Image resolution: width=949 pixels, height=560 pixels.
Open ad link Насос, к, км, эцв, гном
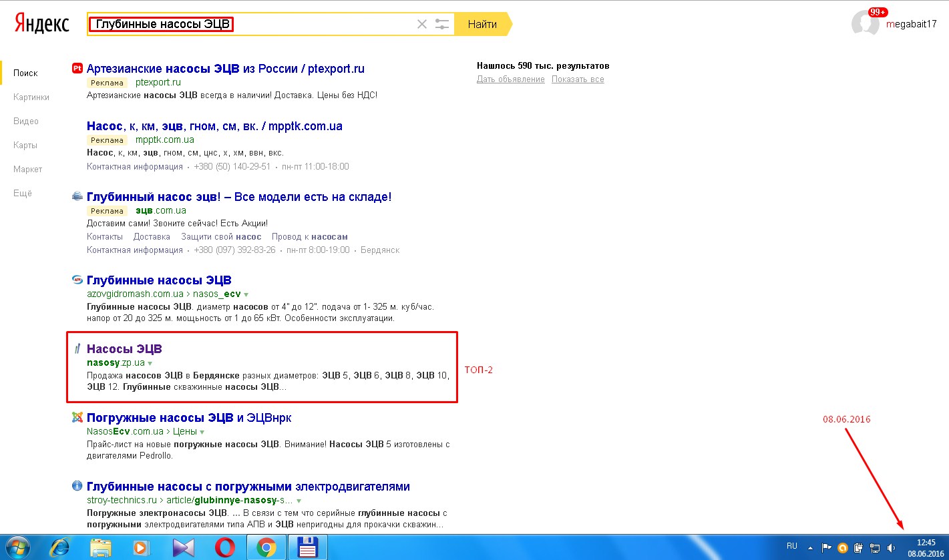click(214, 125)
